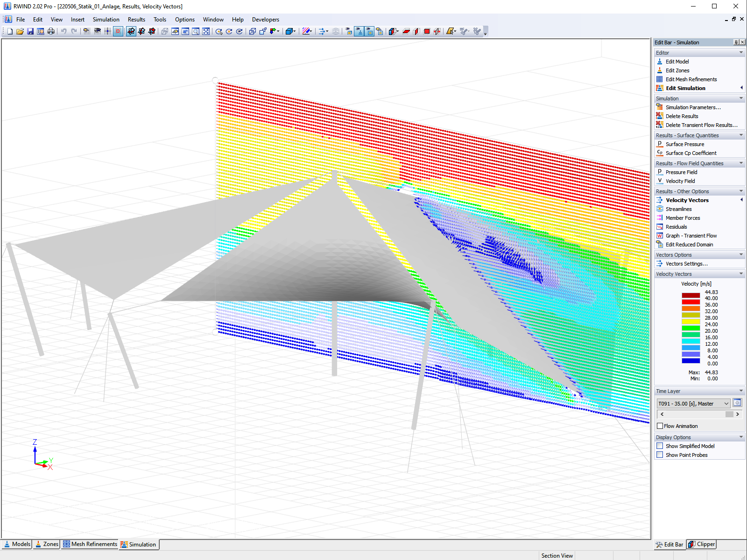The width and height of the screenshot is (747, 560).
Task: Enable the Flow Animation checkbox
Action: point(660,426)
